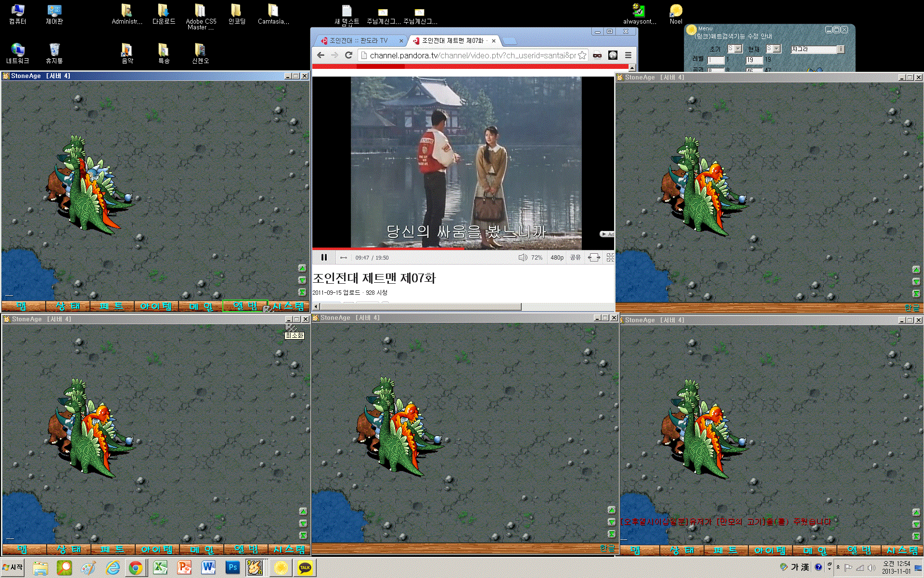Open the Noel desktop shortcut
The width and height of the screenshot is (924, 578).
676,14
